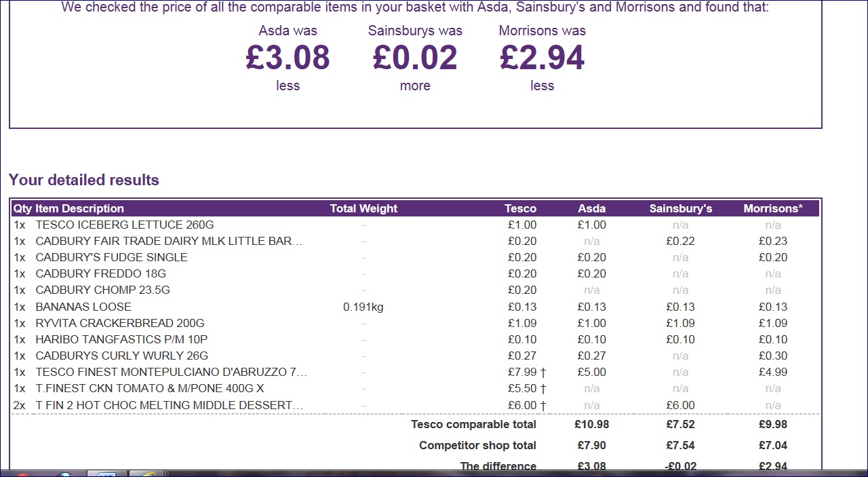Click the Morrisons £2.94 less summary
868x477 pixels.
tap(542, 58)
